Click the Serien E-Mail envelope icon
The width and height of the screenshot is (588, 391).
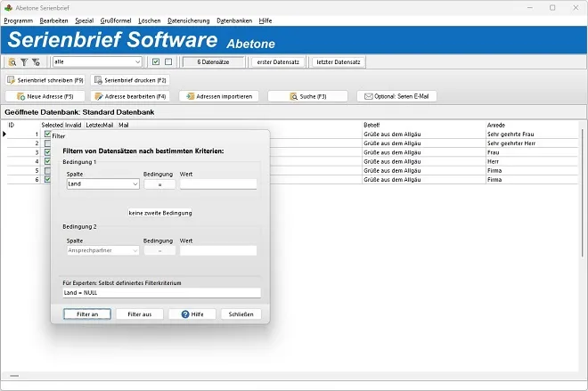(369, 96)
